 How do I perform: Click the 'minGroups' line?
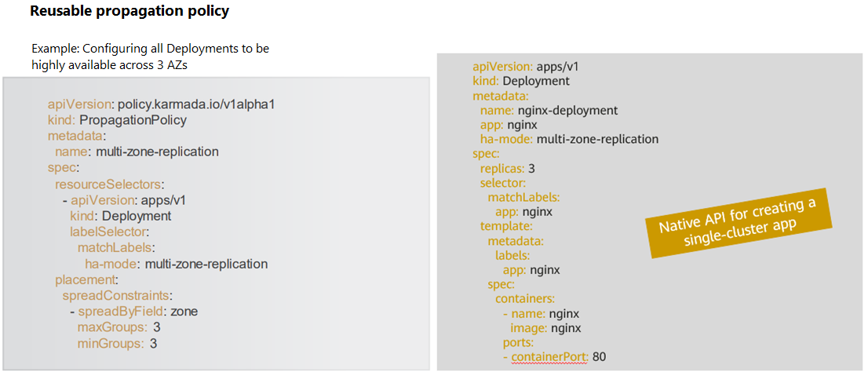(118, 343)
